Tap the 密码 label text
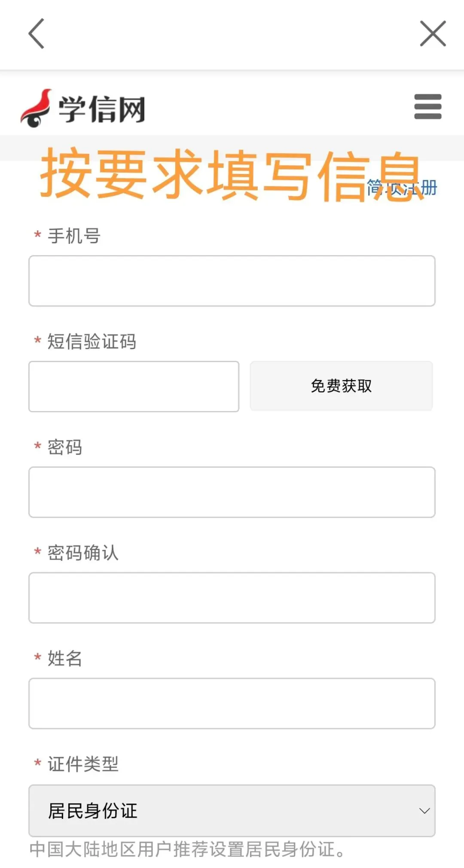464x868 pixels. 65,447
